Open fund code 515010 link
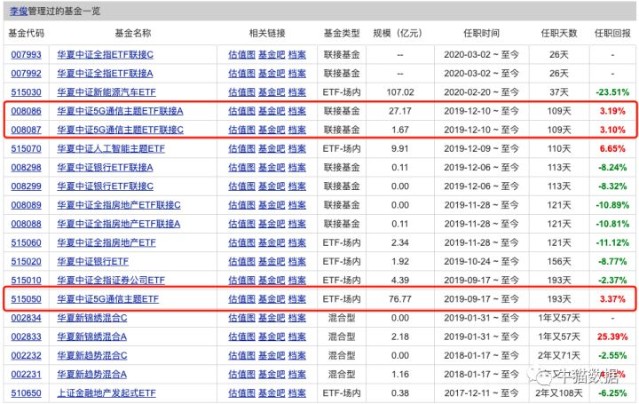Screen dimensions: 639x404 pos(26,280)
